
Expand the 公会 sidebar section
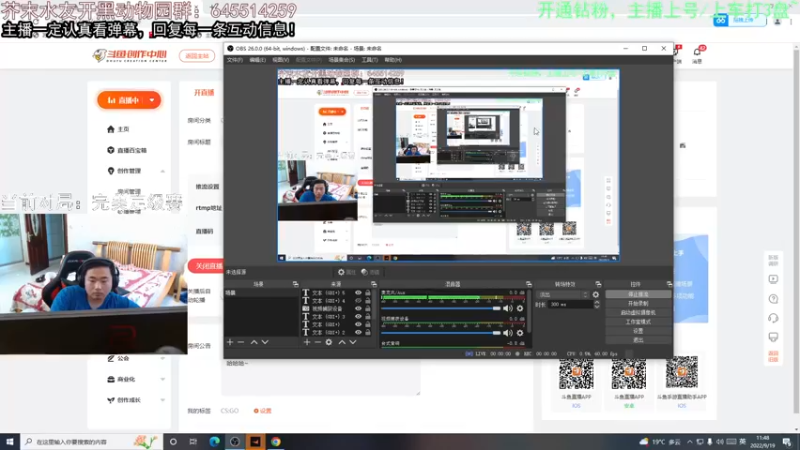163,359
